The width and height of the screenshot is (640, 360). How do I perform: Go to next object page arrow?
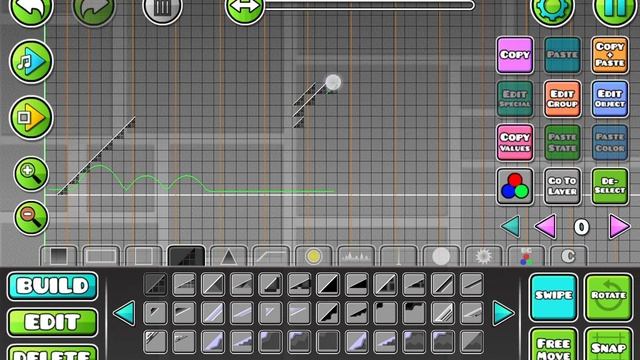503,313
